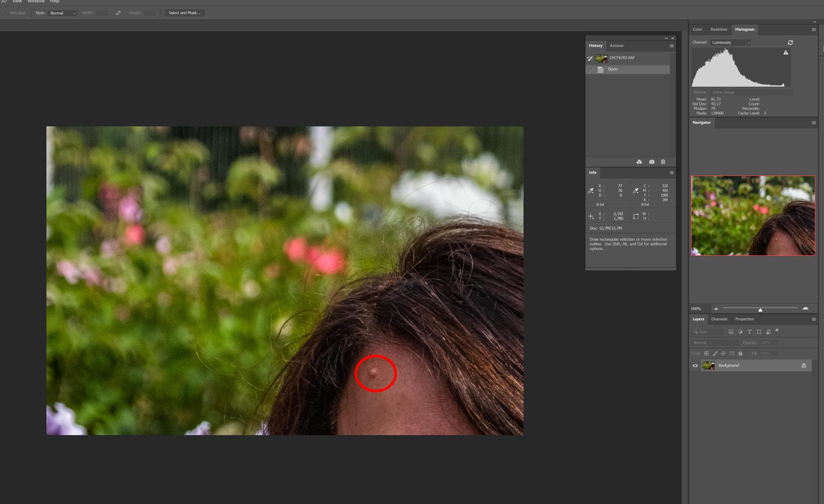This screenshot has height=504, width=824.
Task: Click Navigator zoom in mountains icon
Action: click(x=805, y=309)
